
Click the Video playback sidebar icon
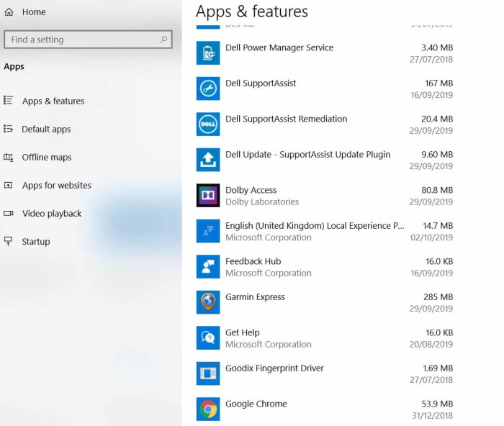9,213
